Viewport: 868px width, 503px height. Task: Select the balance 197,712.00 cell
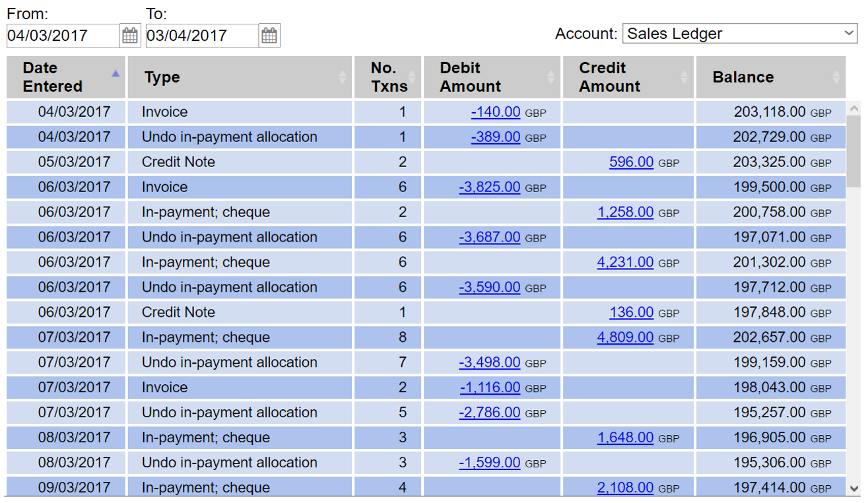(770, 288)
